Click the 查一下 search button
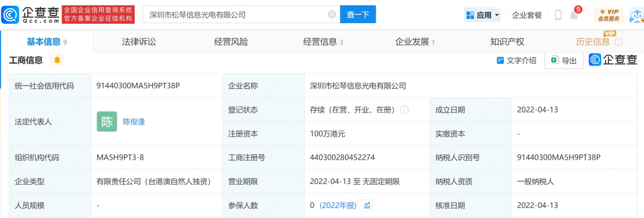This screenshot has width=644, height=218. (358, 15)
